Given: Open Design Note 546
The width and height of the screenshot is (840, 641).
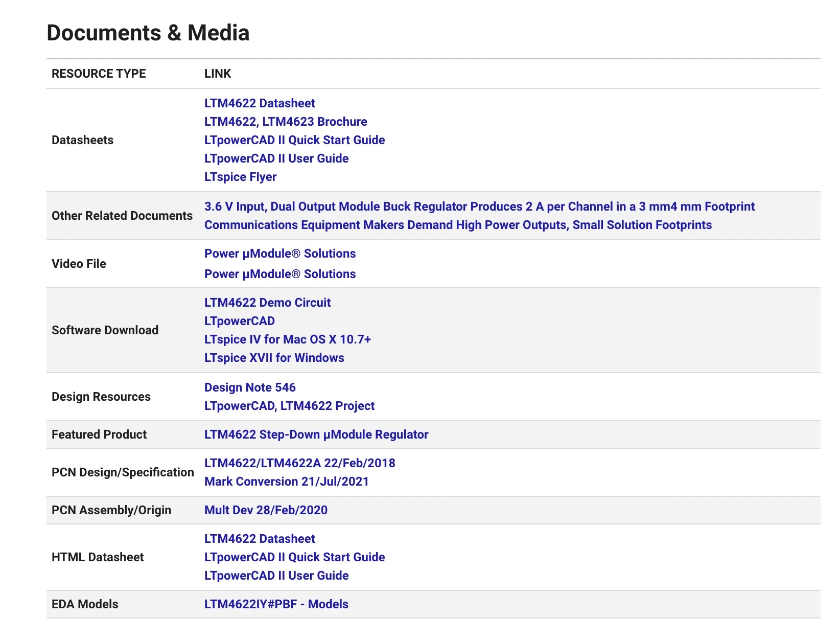Looking at the screenshot, I should coord(250,387).
